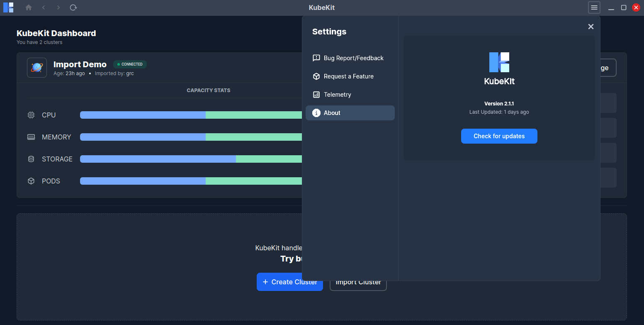Go back using the left arrow
This screenshot has height=325, width=644.
click(44, 7)
